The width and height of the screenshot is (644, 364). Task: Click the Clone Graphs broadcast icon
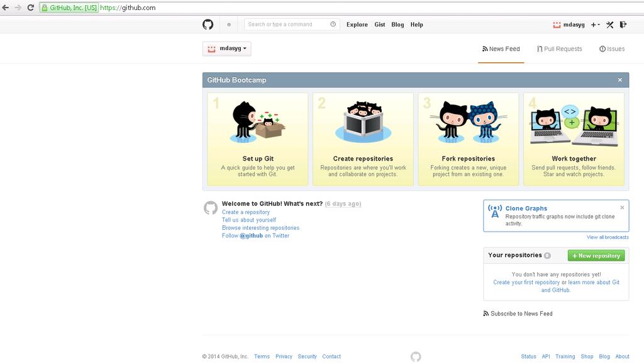[x=495, y=211]
